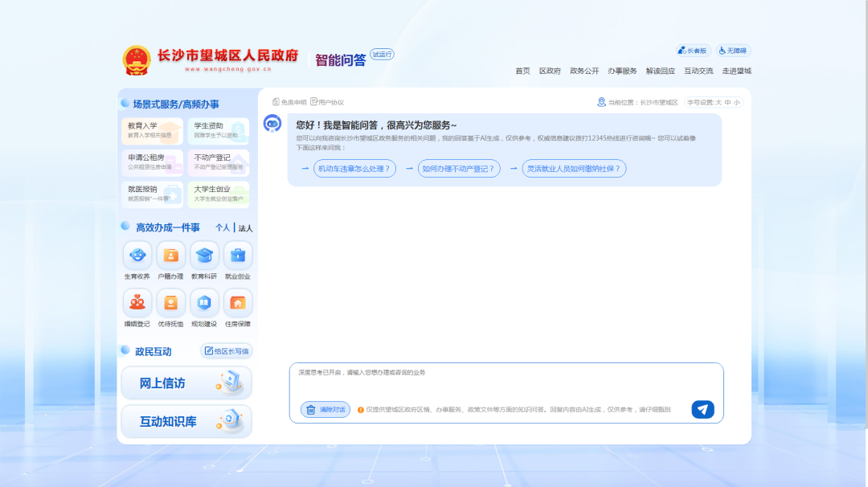Enable 长者版 elder mode
Screen dimensions: 868x487
click(693, 51)
